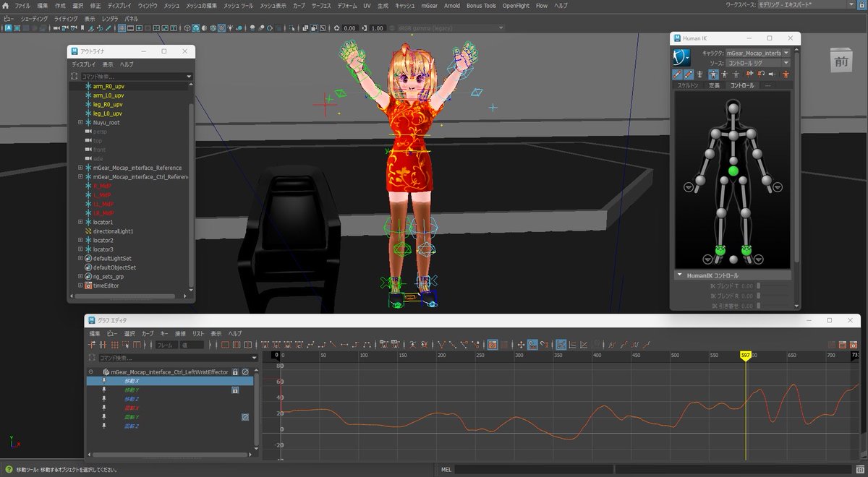Click the home icon in main menu bar
Viewport: 868px width, 477px height.
(x=6, y=5)
